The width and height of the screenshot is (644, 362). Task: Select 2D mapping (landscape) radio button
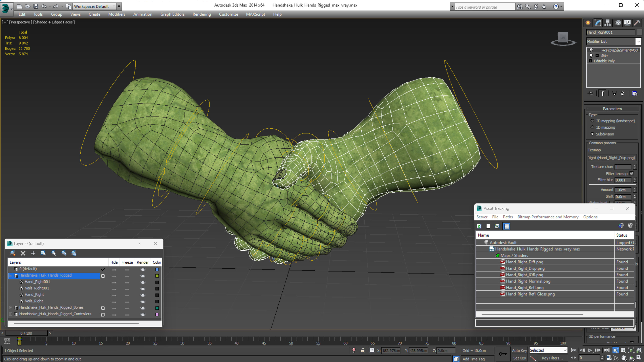(x=592, y=121)
